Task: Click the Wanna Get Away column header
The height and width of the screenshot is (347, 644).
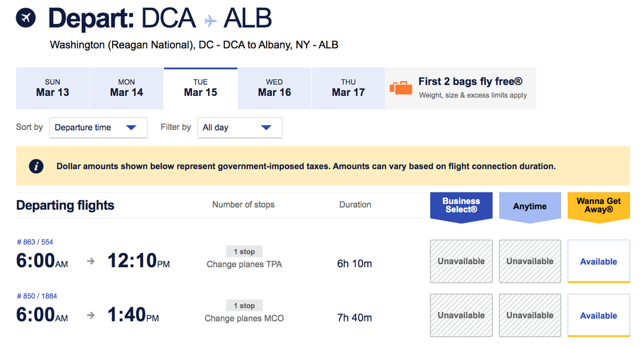Action: [599, 206]
